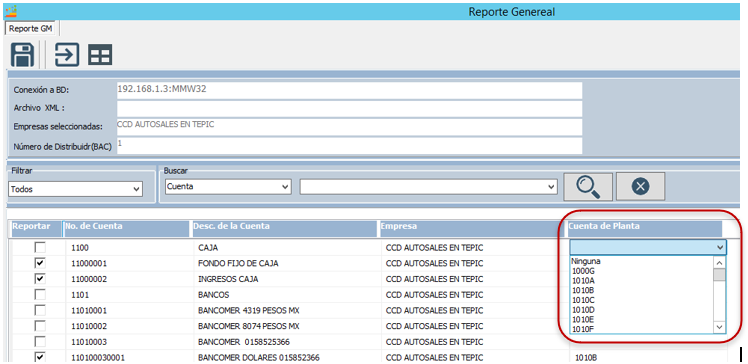The image size is (748, 364).
Task: Click the Conexión a BD field
Action: point(349,90)
